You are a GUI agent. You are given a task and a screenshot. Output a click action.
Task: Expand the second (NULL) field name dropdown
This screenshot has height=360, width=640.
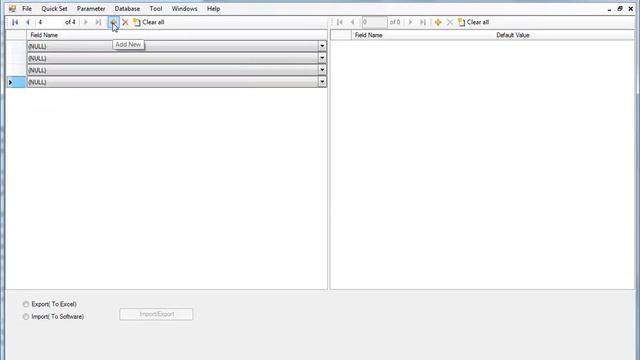tap(322, 58)
